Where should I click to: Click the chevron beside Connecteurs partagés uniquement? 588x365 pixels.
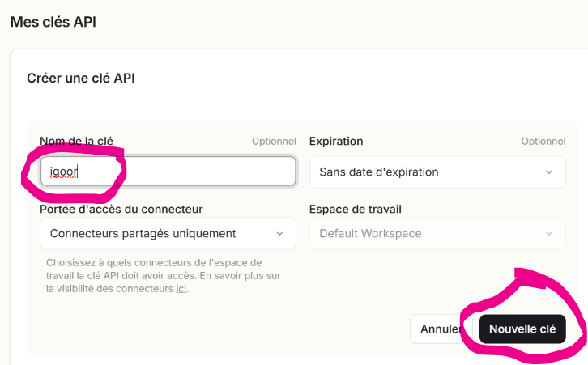279,234
